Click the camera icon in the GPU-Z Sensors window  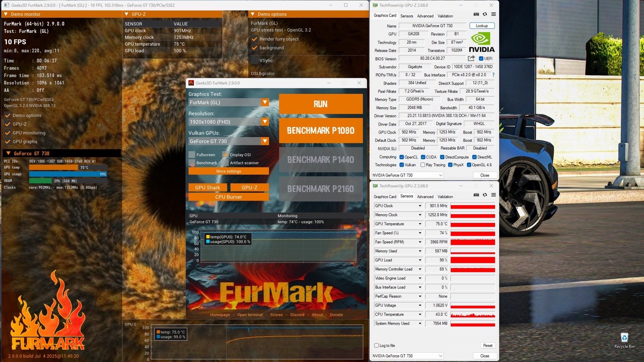(x=476, y=195)
